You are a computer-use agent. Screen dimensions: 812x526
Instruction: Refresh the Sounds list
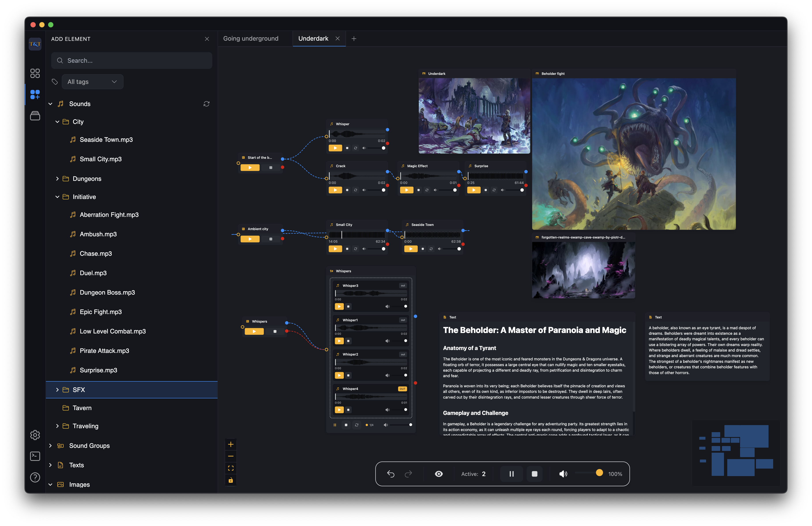click(x=206, y=104)
